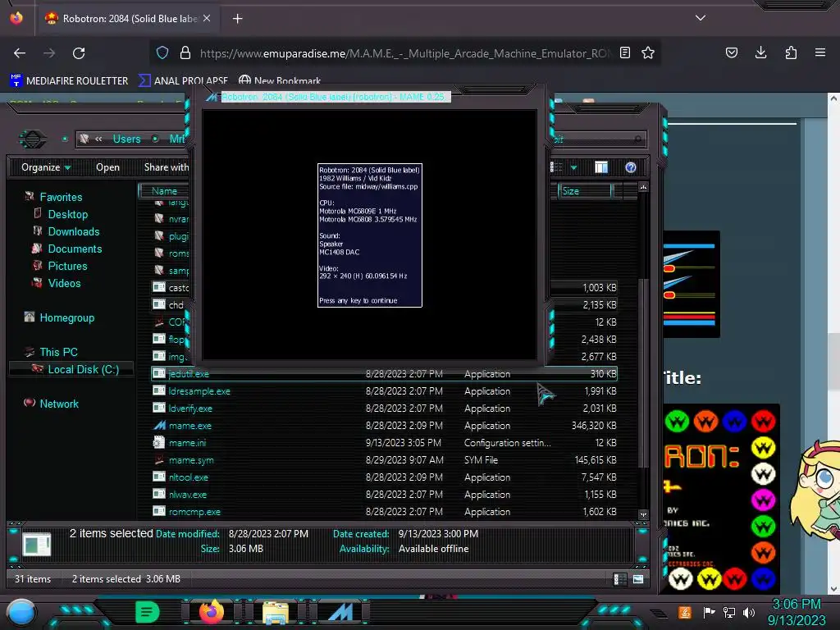
Task: Show Explorer help question icon
Action: (631, 167)
